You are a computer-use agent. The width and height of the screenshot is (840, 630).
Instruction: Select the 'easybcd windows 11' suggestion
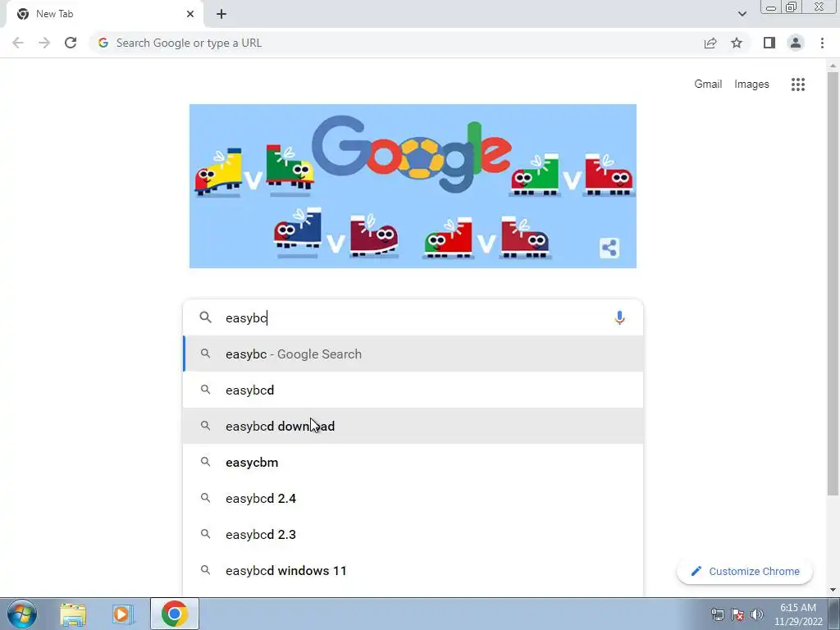click(x=413, y=571)
